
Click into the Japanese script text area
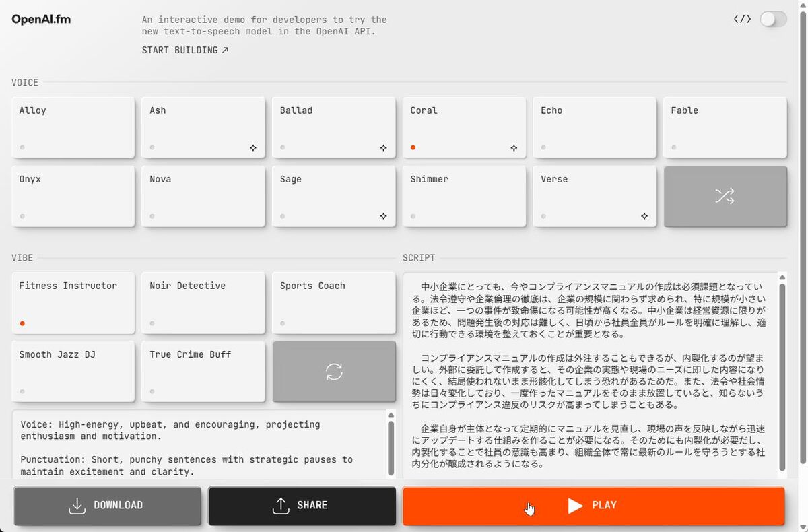(x=589, y=376)
